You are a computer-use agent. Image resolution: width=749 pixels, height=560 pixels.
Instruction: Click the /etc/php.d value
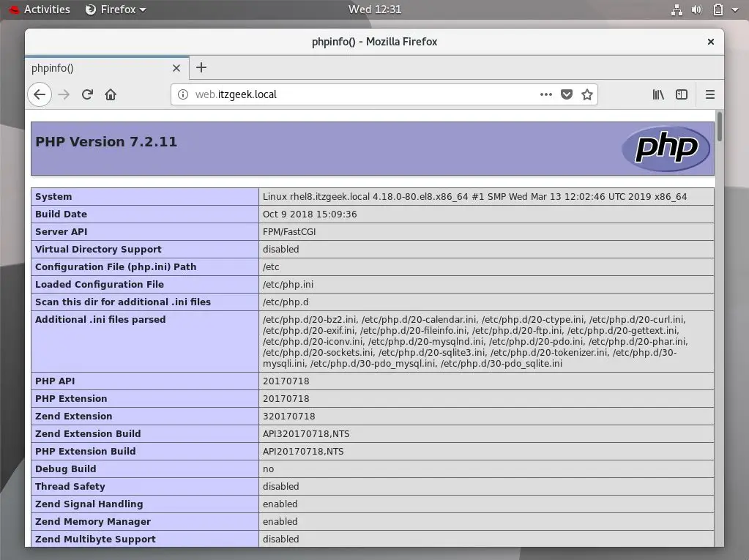[286, 302]
